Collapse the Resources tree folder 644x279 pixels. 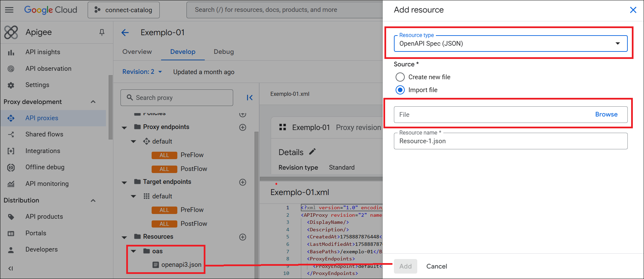click(124, 237)
